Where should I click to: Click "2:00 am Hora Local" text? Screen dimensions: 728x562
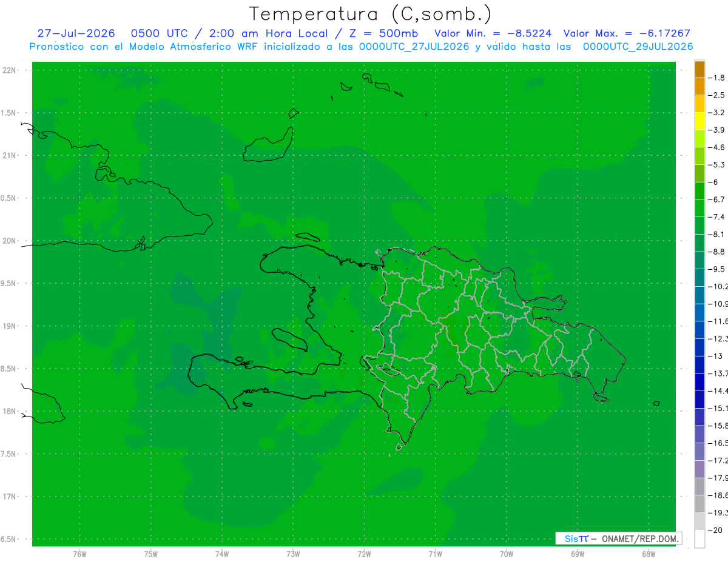(x=268, y=34)
